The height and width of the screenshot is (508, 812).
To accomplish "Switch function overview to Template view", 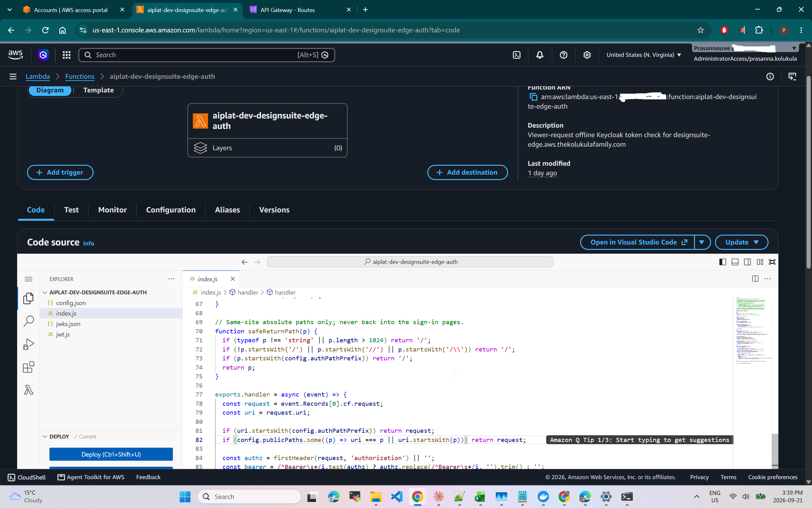I will (x=98, y=90).
